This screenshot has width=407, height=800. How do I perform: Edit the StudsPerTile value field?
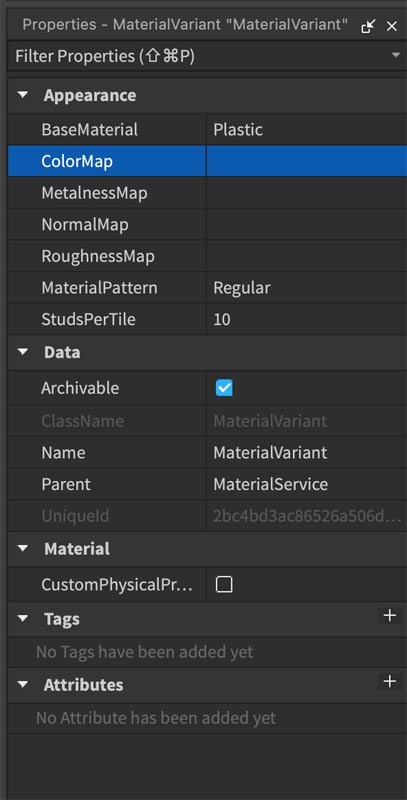[307, 320]
